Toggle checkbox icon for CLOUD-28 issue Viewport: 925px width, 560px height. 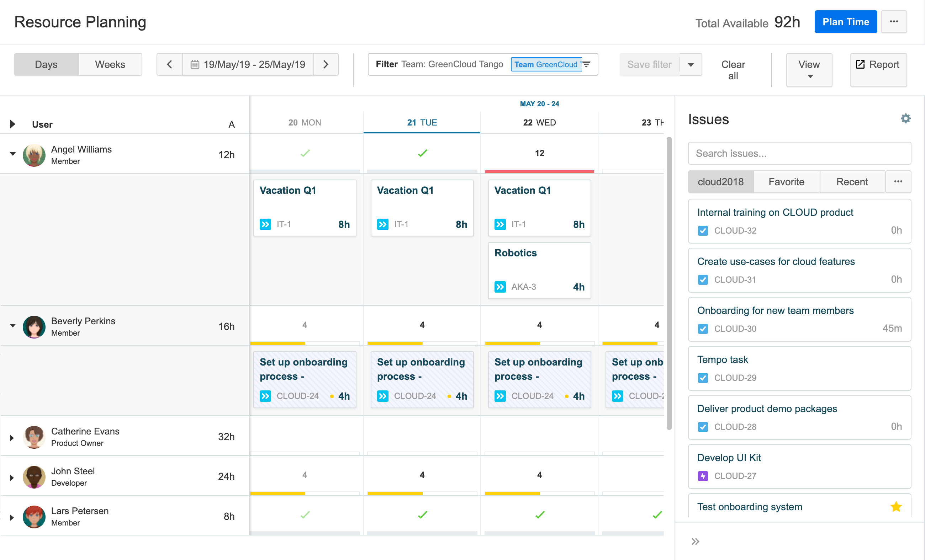tap(702, 427)
